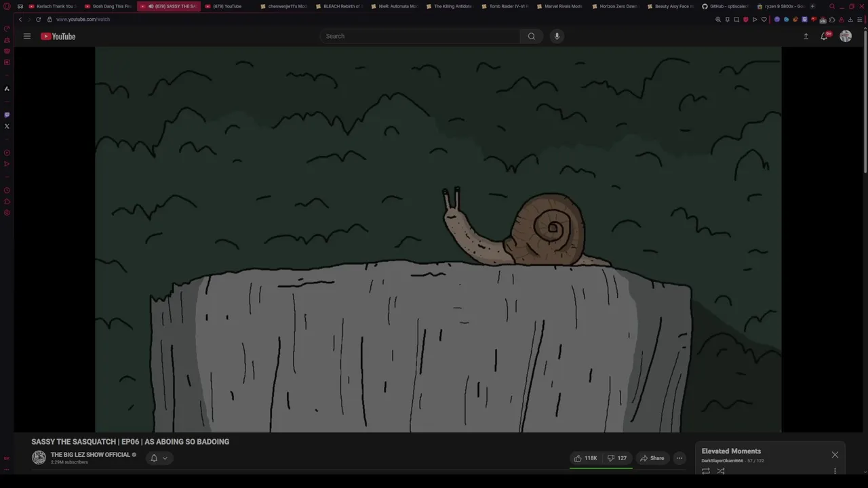The height and width of the screenshot is (488, 868).
Task: Click the zoom icon in address bar
Action: pos(718,19)
